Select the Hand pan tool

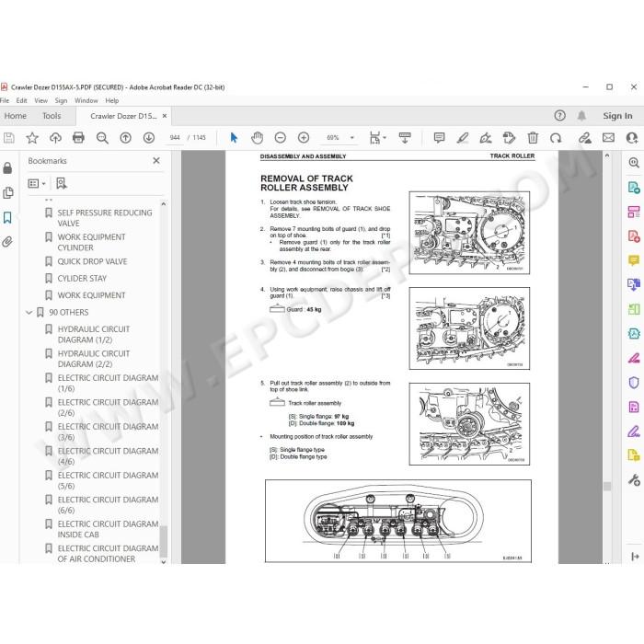point(257,138)
